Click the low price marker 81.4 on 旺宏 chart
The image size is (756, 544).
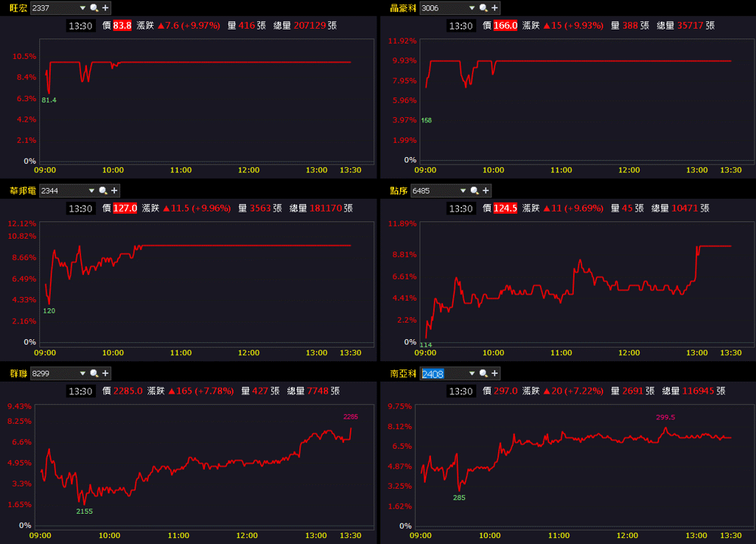[48, 100]
